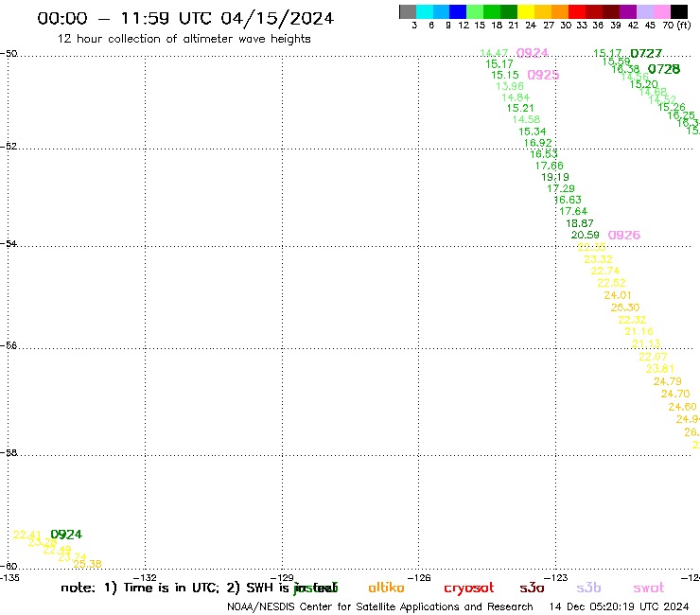Image resolution: width=700 pixels, height=615 pixels.
Task: Click the date range title '00:00 – 11:59 UTC 04/15/2024'
Action: click(185, 18)
